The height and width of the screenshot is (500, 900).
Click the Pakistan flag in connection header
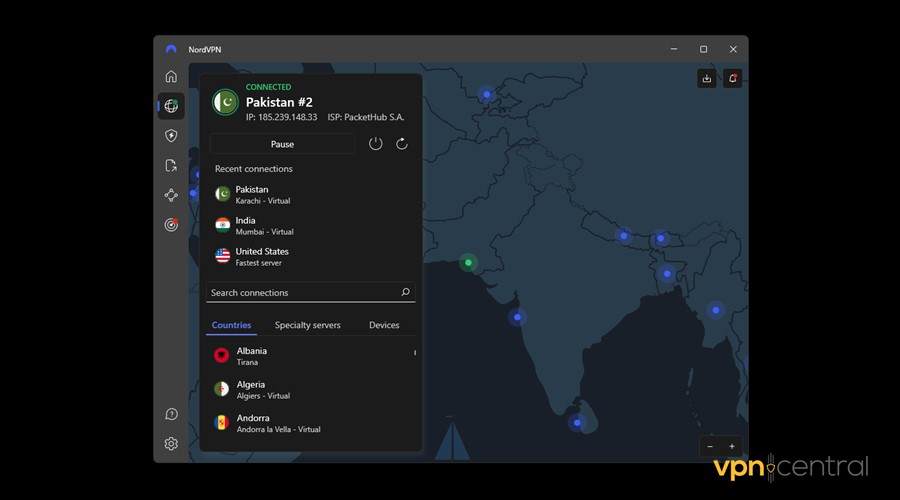pyautogui.click(x=225, y=102)
